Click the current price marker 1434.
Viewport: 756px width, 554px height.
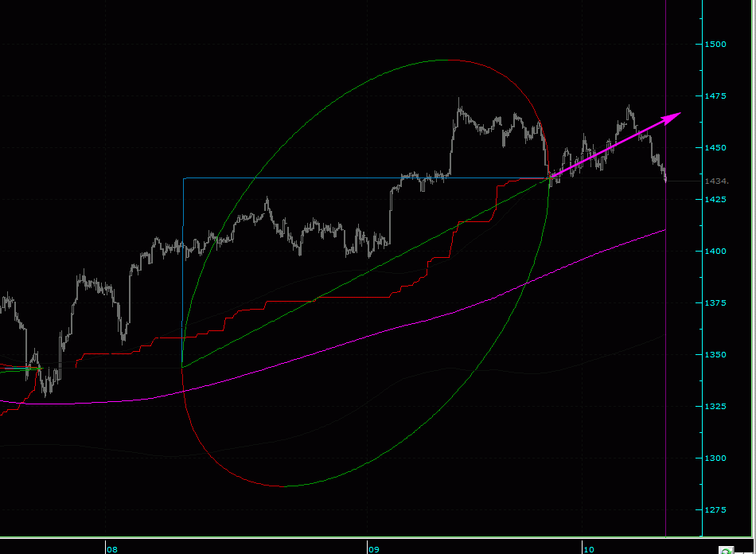[716, 181]
